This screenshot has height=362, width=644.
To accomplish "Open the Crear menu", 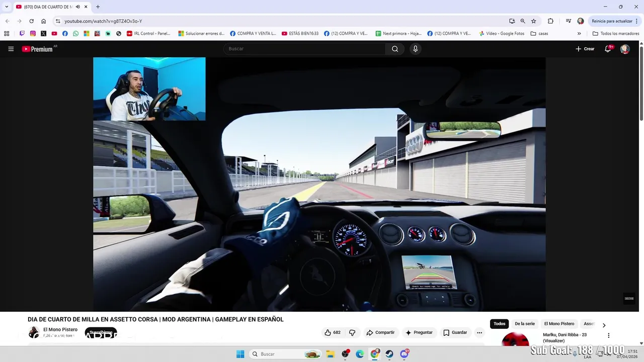I will (585, 49).
